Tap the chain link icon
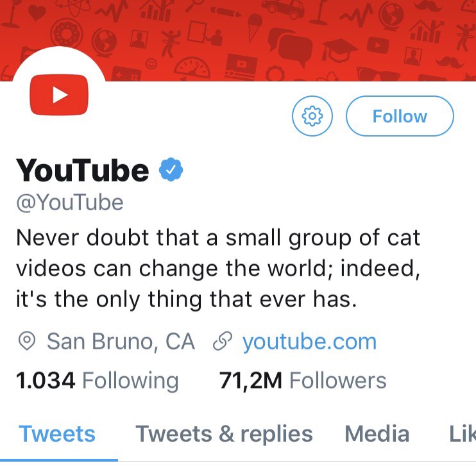 tap(223, 341)
